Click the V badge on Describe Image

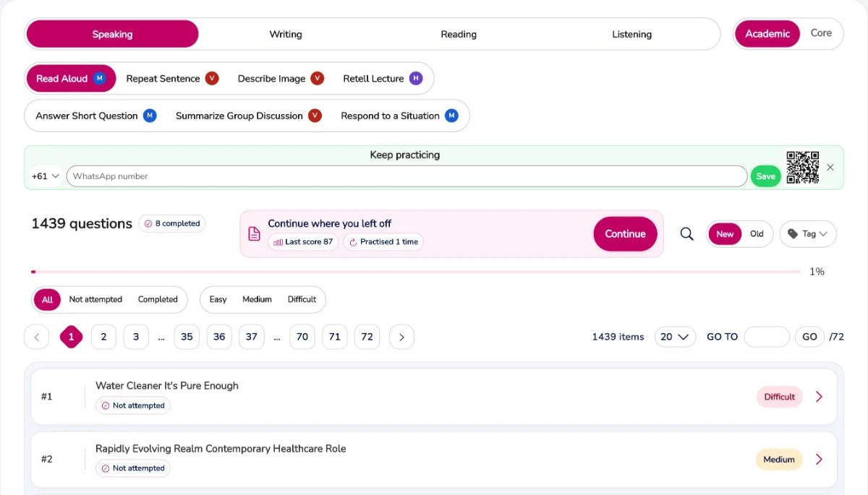pos(317,78)
